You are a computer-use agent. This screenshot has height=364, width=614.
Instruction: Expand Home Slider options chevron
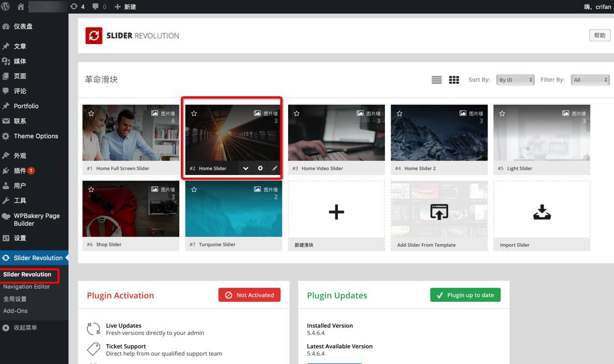[246, 168]
